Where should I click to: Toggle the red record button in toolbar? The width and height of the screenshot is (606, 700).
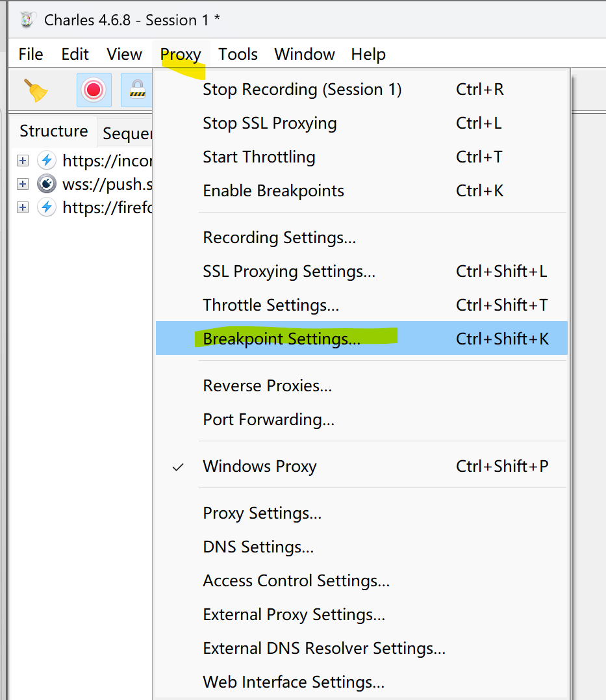94,90
